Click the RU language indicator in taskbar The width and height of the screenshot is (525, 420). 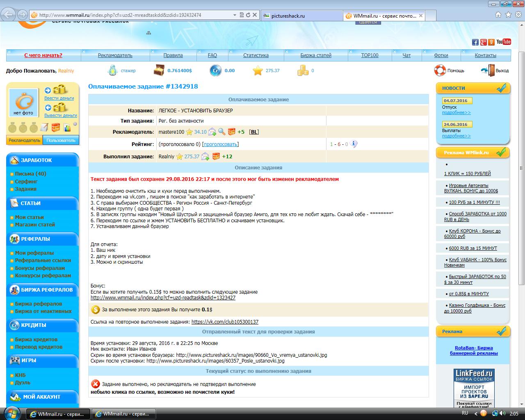pyautogui.click(x=465, y=413)
